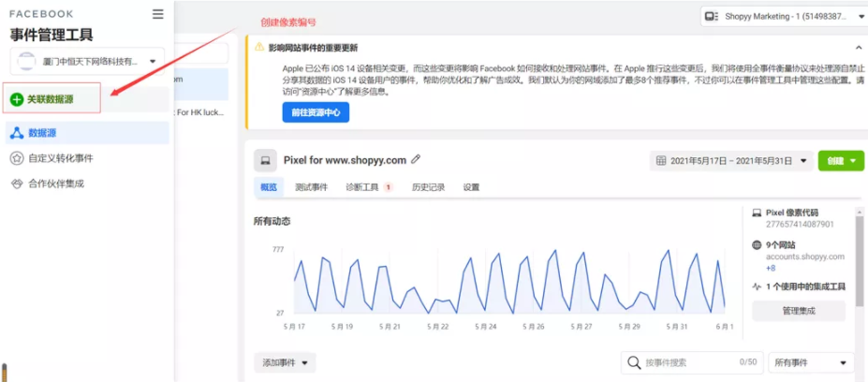Open the hamburger menu next to Facebook logo
Image resolution: width=868 pixels, height=382 pixels.
point(157,14)
